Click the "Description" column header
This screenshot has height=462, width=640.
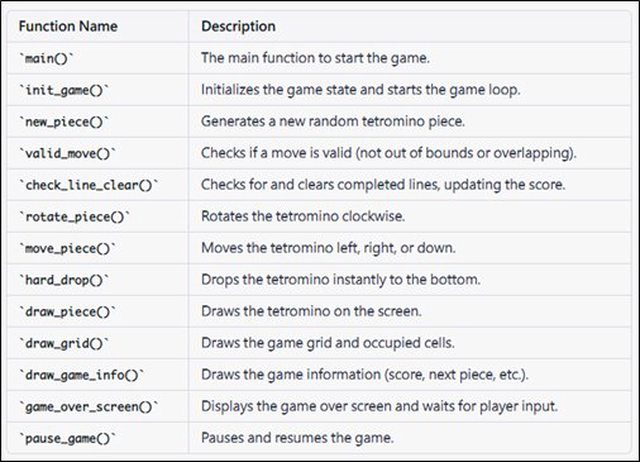[x=238, y=25]
